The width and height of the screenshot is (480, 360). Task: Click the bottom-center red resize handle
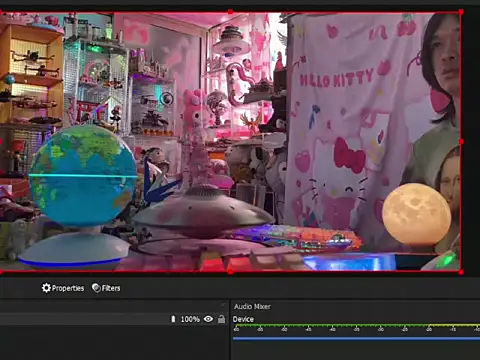(230, 272)
